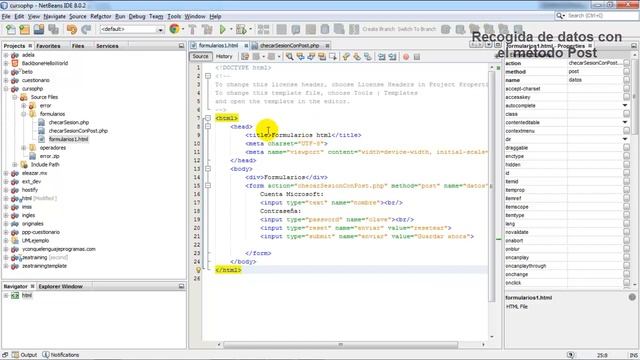Click the ellipsis button for action property
The width and height of the screenshot is (640, 360).
(626, 63)
